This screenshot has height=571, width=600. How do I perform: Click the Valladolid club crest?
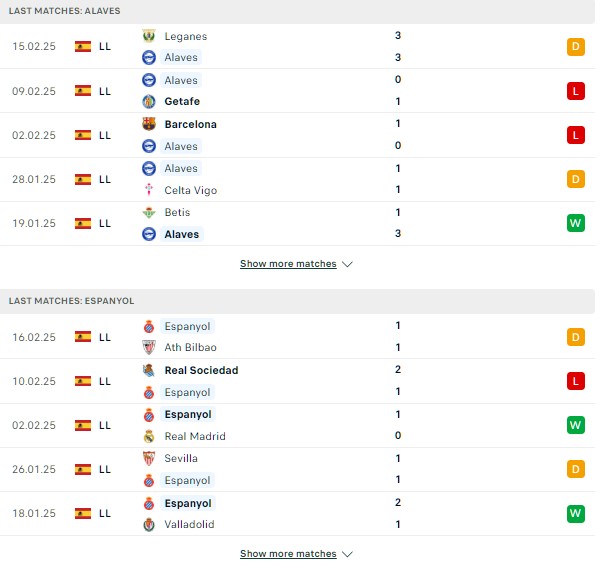(149, 524)
